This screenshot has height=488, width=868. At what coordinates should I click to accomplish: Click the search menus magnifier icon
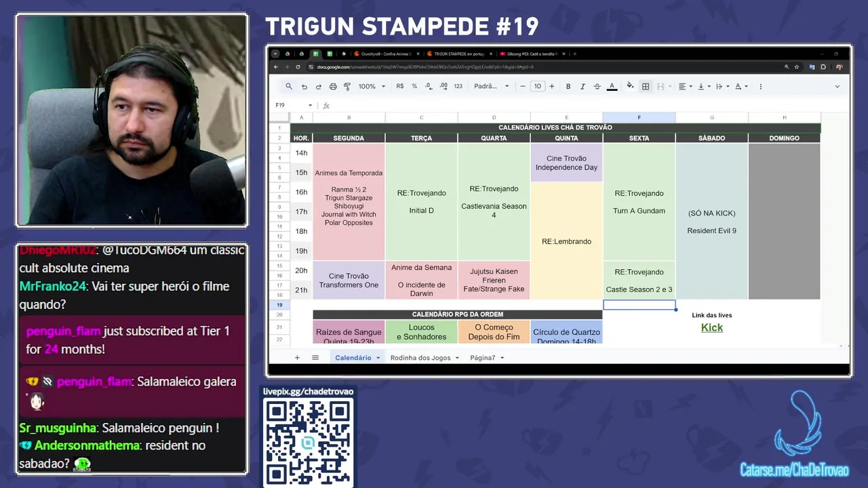click(289, 86)
